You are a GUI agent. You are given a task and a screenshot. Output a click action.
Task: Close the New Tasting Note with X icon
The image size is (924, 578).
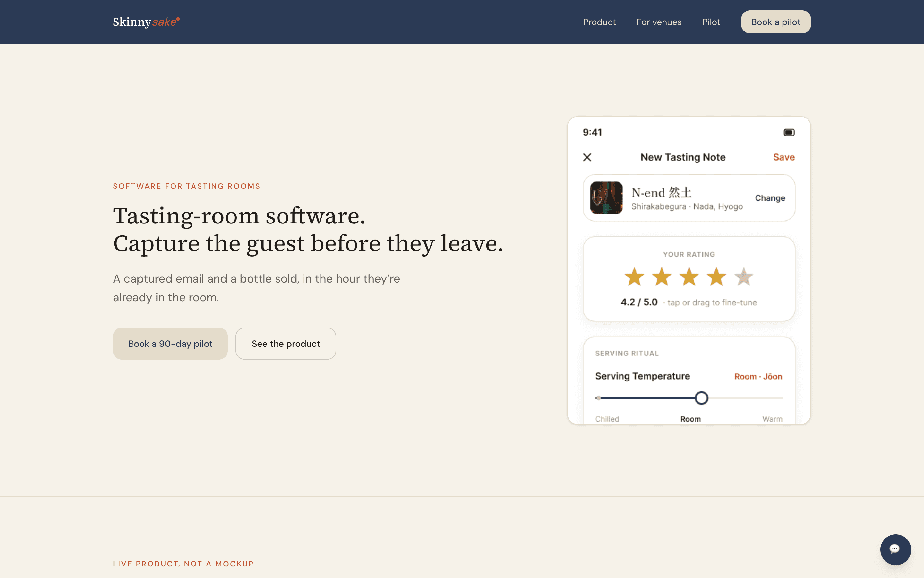tap(587, 157)
